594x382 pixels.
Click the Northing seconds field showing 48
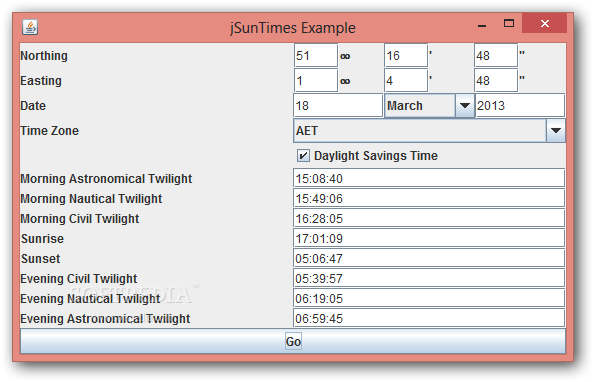496,56
